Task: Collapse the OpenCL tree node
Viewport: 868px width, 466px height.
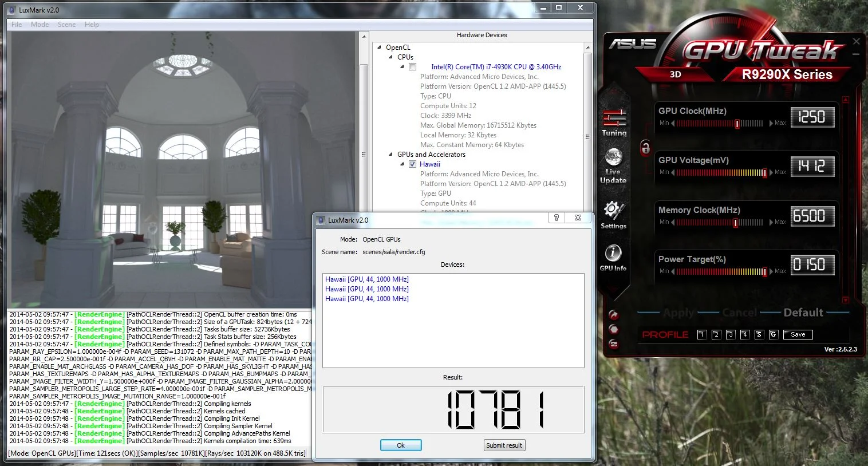Action: click(380, 48)
